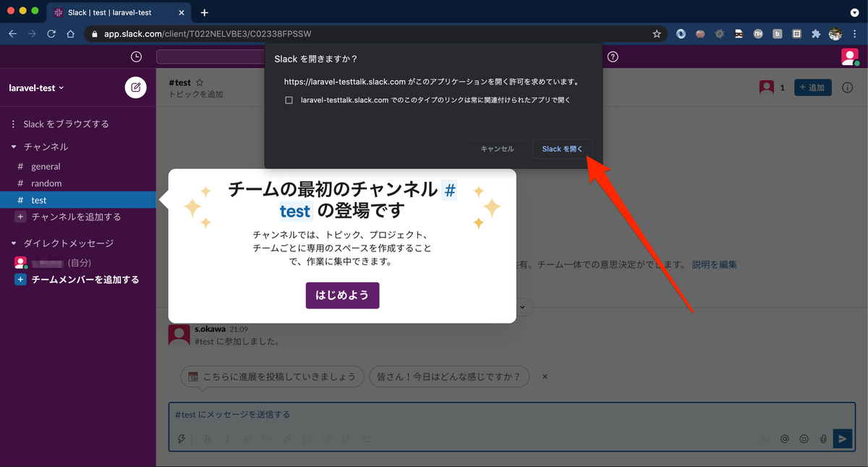Select the random channel

tap(46, 183)
